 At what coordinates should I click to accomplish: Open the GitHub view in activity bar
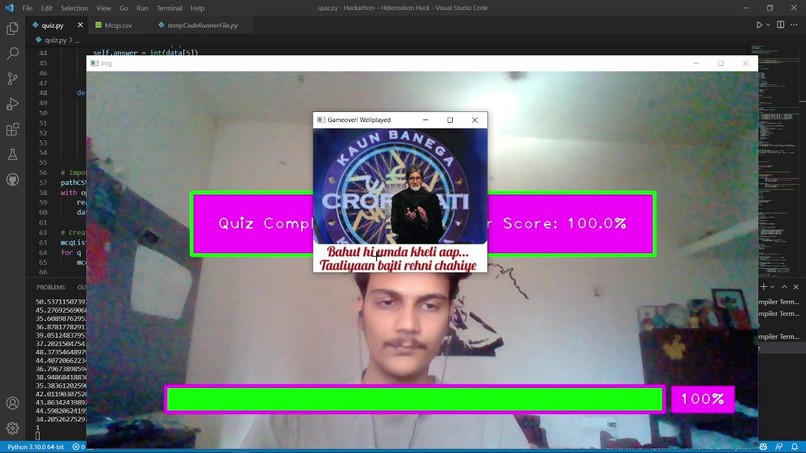12,179
